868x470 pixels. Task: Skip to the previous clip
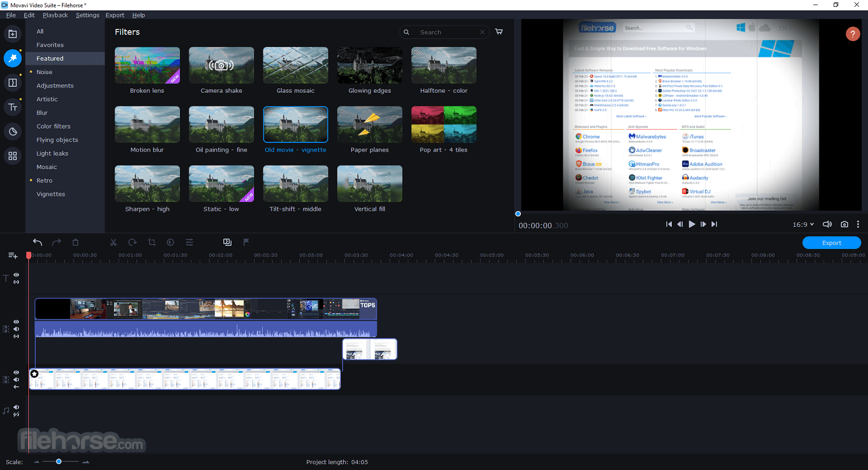pos(669,224)
